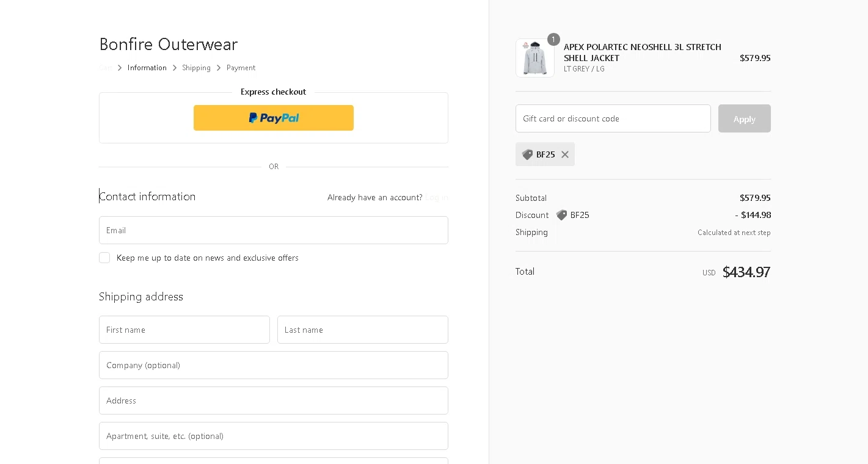
Task: Jump to the Payment breadcrumb step
Action: tap(241, 68)
